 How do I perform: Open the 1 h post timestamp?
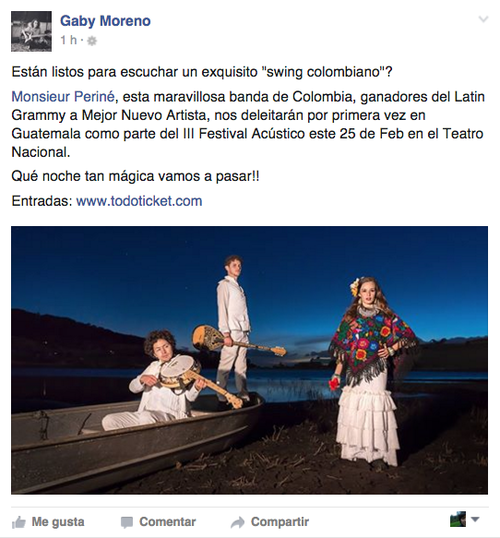[x=69, y=40]
